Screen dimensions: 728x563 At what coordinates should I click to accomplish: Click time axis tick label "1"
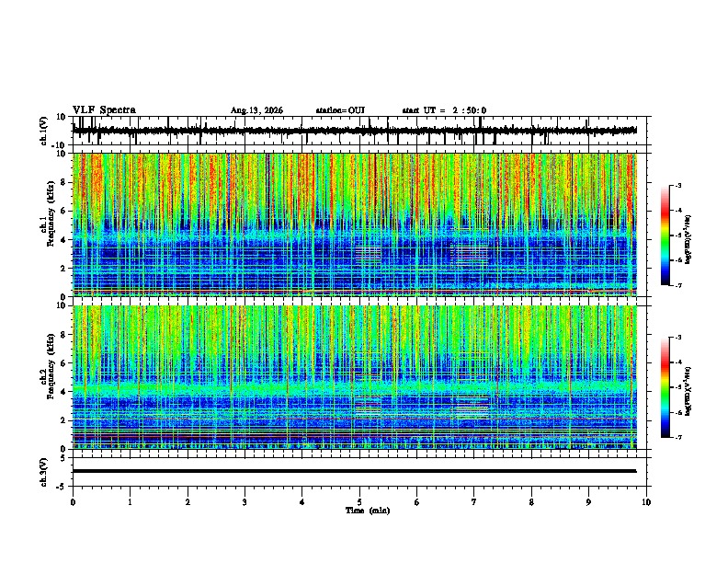coord(130,502)
